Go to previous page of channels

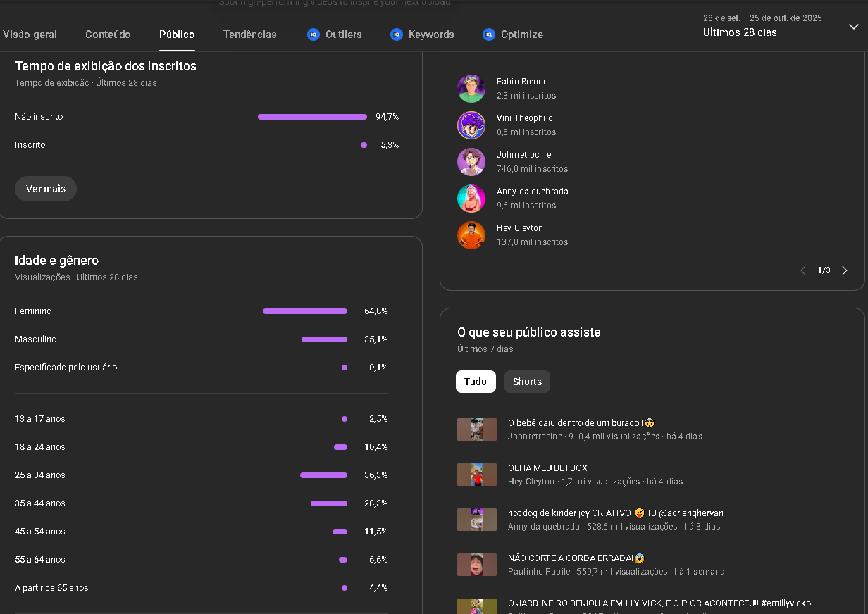[x=802, y=270]
